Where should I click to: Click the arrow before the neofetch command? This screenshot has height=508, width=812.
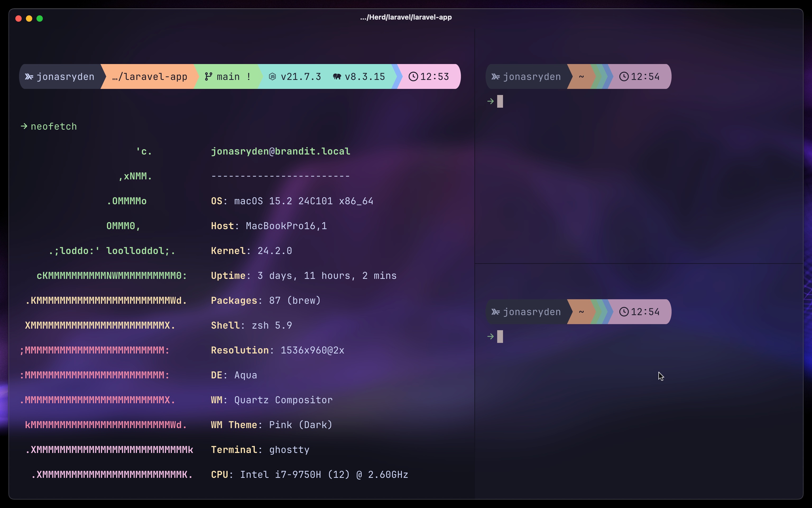pyautogui.click(x=24, y=126)
